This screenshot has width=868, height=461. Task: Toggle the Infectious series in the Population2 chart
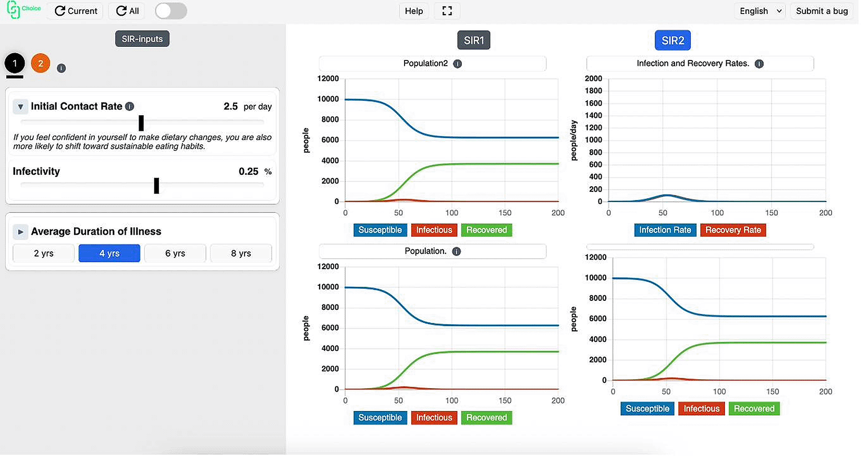(434, 230)
